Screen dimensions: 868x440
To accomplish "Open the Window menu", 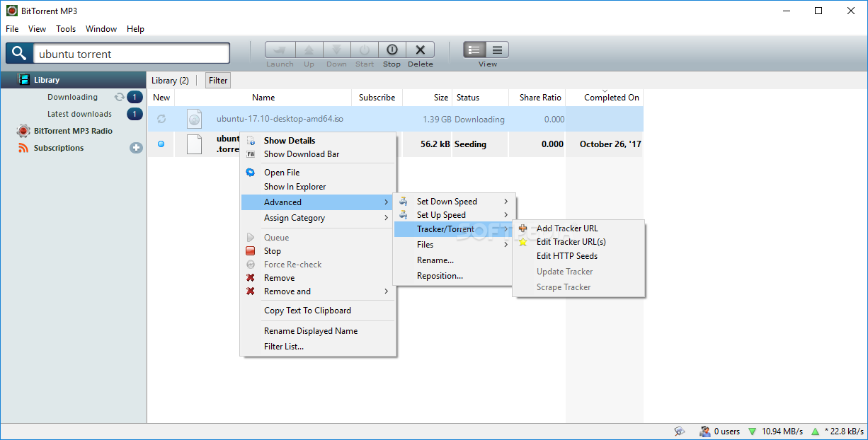I will point(101,29).
